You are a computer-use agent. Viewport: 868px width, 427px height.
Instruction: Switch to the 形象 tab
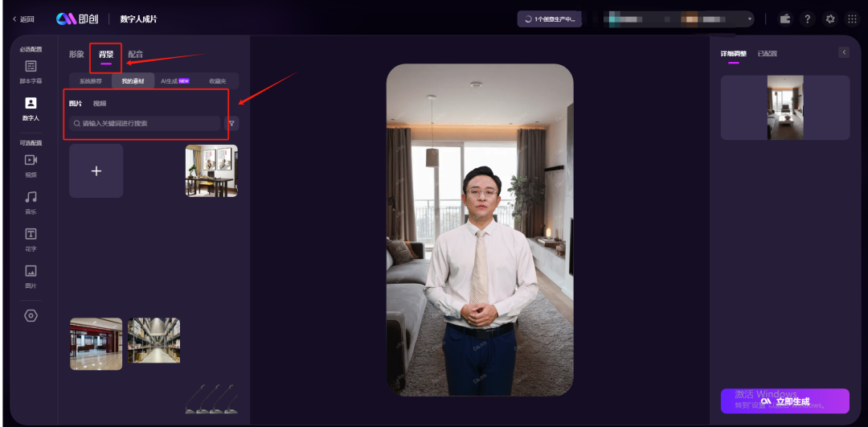click(x=76, y=55)
